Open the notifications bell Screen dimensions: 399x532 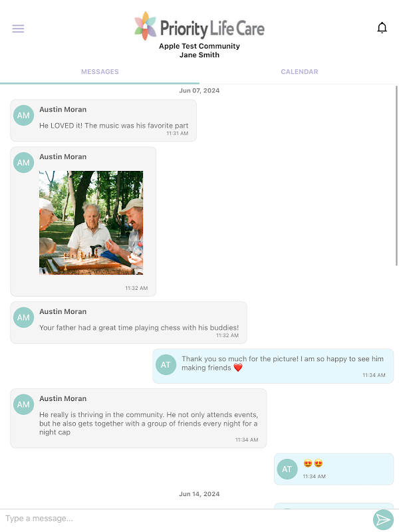[x=382, y=27]
